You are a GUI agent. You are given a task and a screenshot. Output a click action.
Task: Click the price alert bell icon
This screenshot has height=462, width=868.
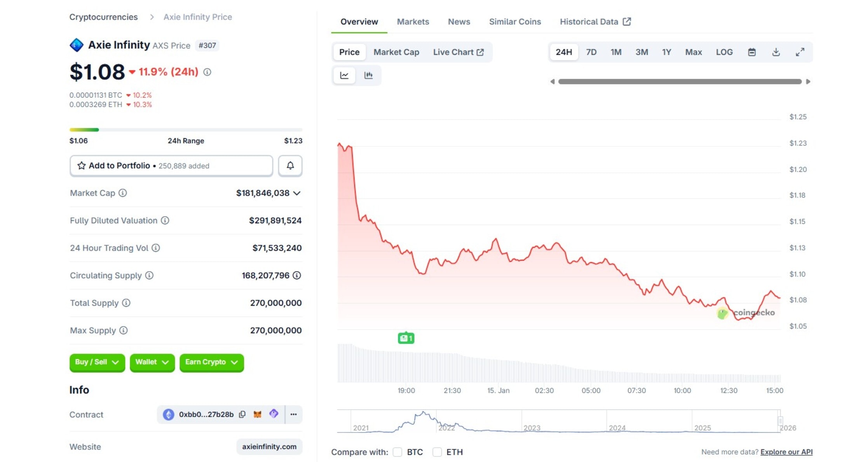point(290,166)
